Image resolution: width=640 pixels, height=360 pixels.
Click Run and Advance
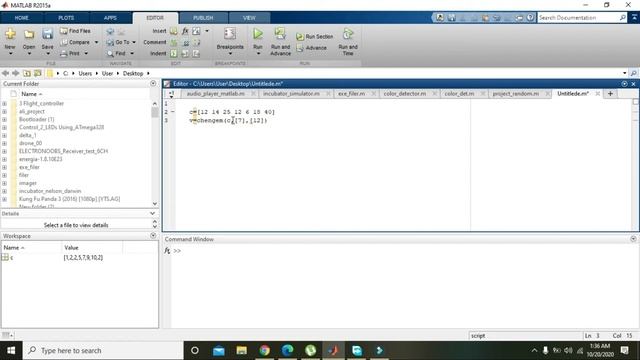[280, 42]
